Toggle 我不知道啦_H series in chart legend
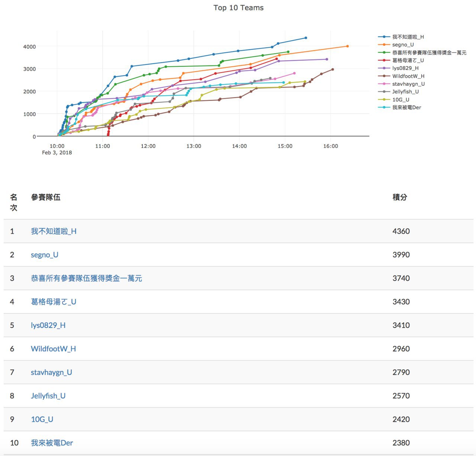This screenshot has height=456, width=476. 401,37
